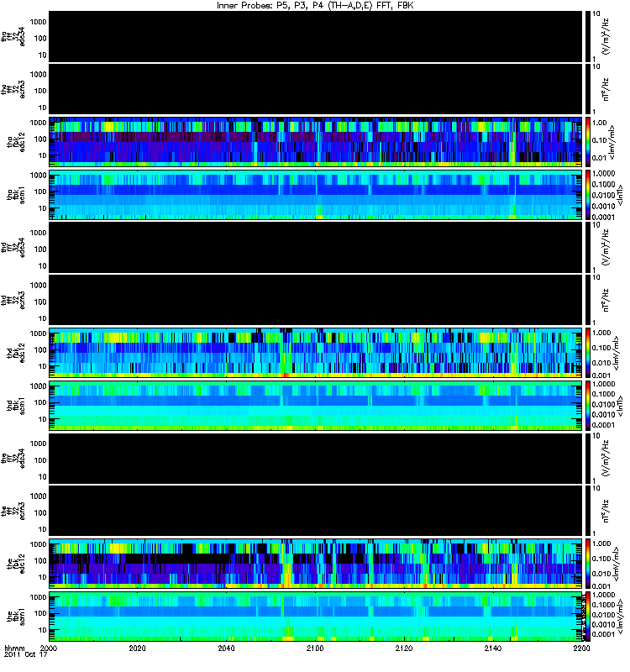The width and height of the screenshot is (630, 672).
Task: Click the 1000 tick label of tha fbk edc12
Action: tap(38, 123)
